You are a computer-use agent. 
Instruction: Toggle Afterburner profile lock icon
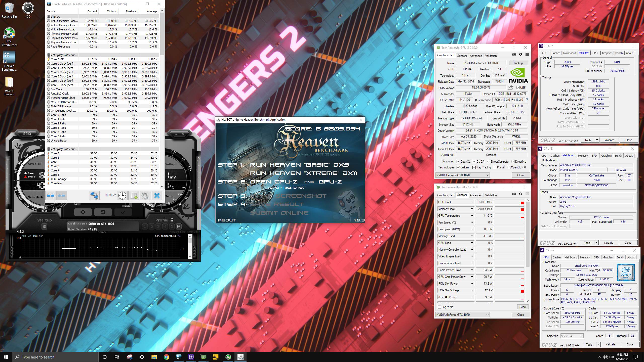172,220
